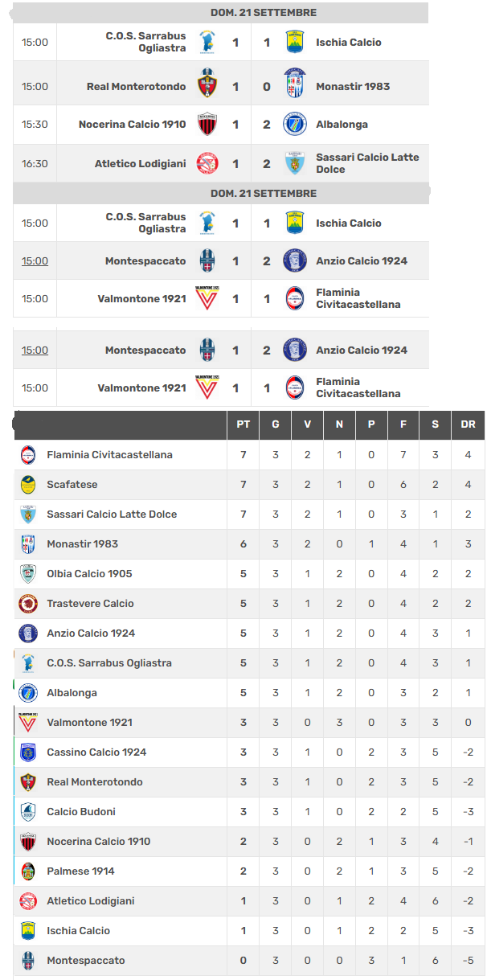Click the Calcio Budoni team crest

(28, 812)
